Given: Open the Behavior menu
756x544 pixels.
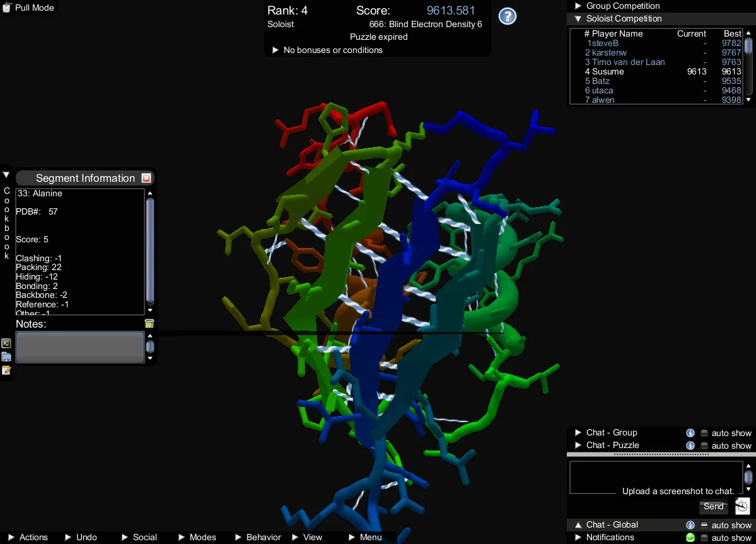Looking at the screenshot, I should 258,537.
